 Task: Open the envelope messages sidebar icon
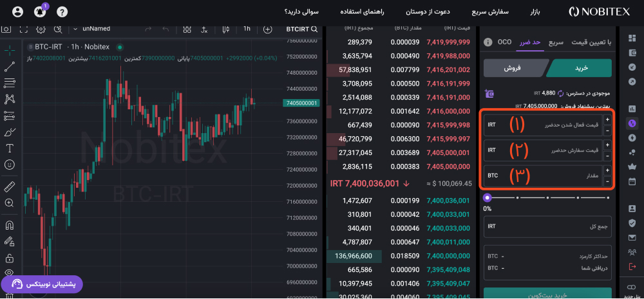pos(632,237)
